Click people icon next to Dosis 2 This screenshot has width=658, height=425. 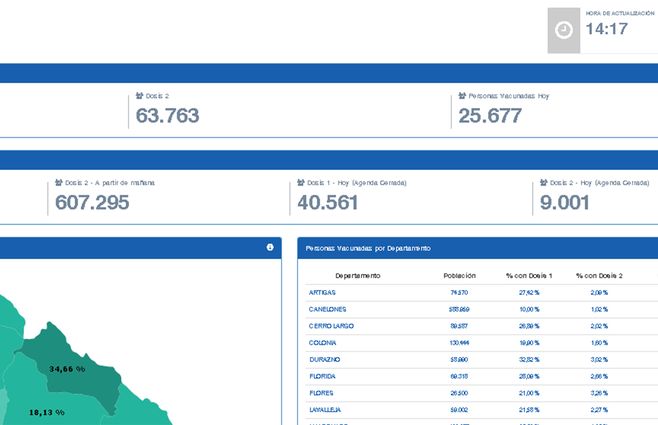pos(139,96)
